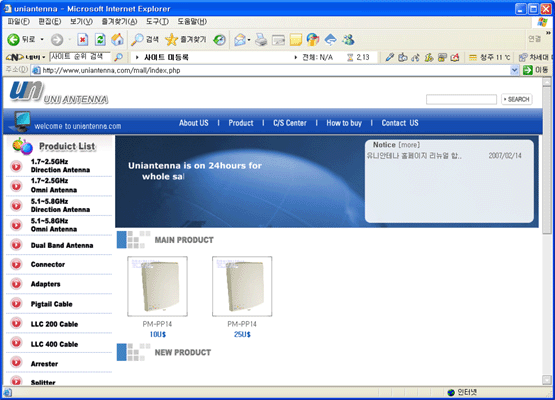
Task: Open the 즐겨찾기(A) menu
Action: point(119,22)
